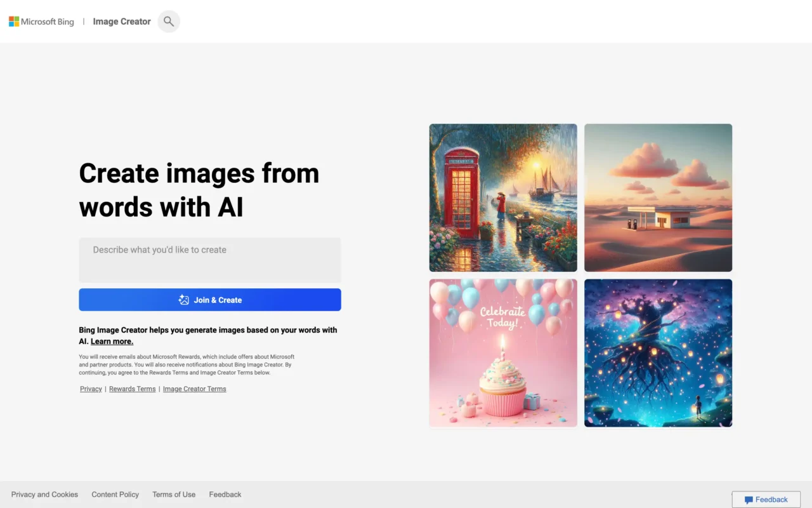Screen dimensions: 812x508
Task: Open Terms of Use in the footer
Action: click(x=174, y=495)
